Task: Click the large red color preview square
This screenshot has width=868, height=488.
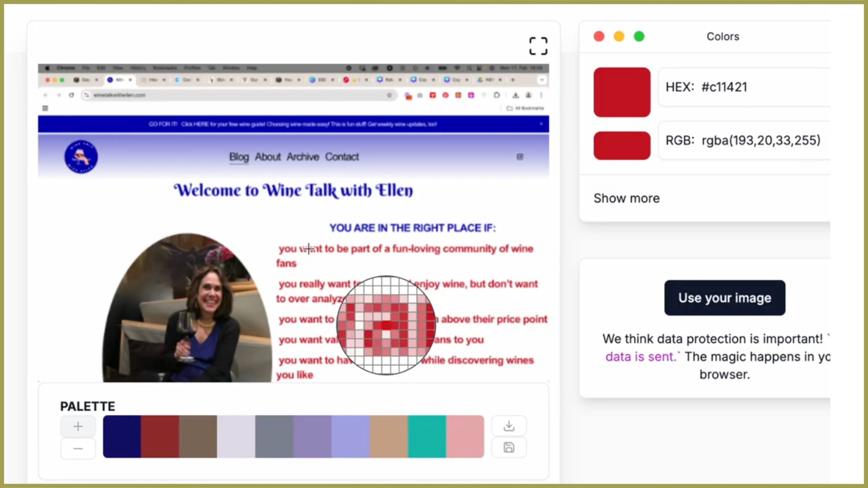Action: tap(622, 92)
